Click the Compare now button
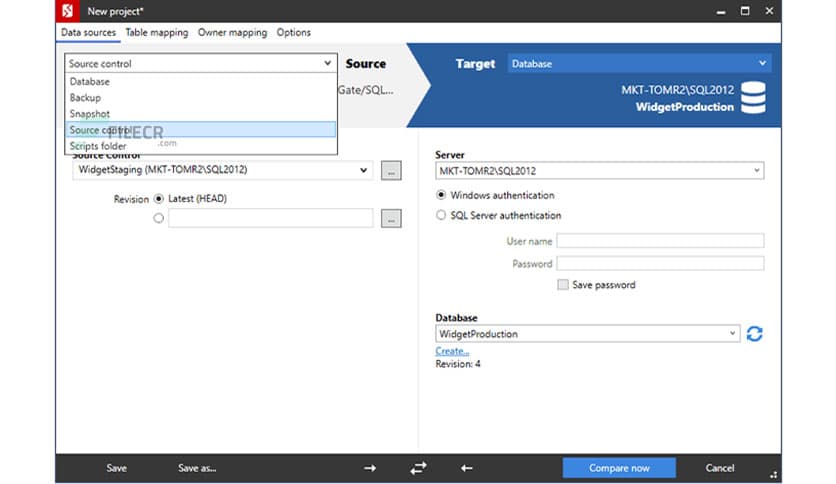 click(619, 468)
